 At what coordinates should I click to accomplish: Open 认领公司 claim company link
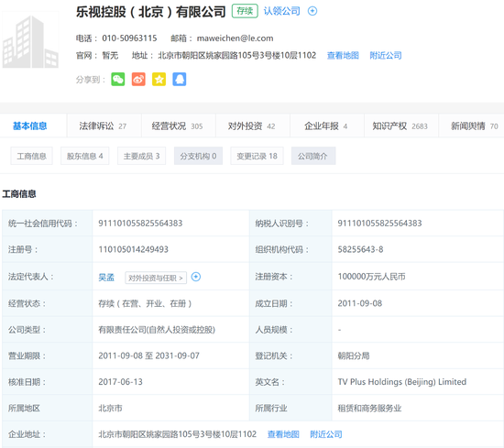pos(282,11)
